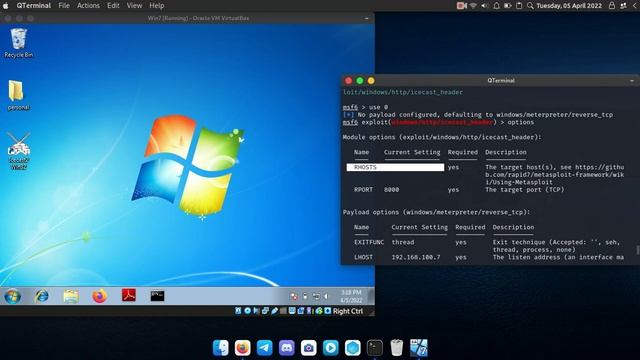Image resolution: width=640 pixels, height=360 pixels.
Task: Open the Windows 7 Start button
Action: (x=13, y=296)
